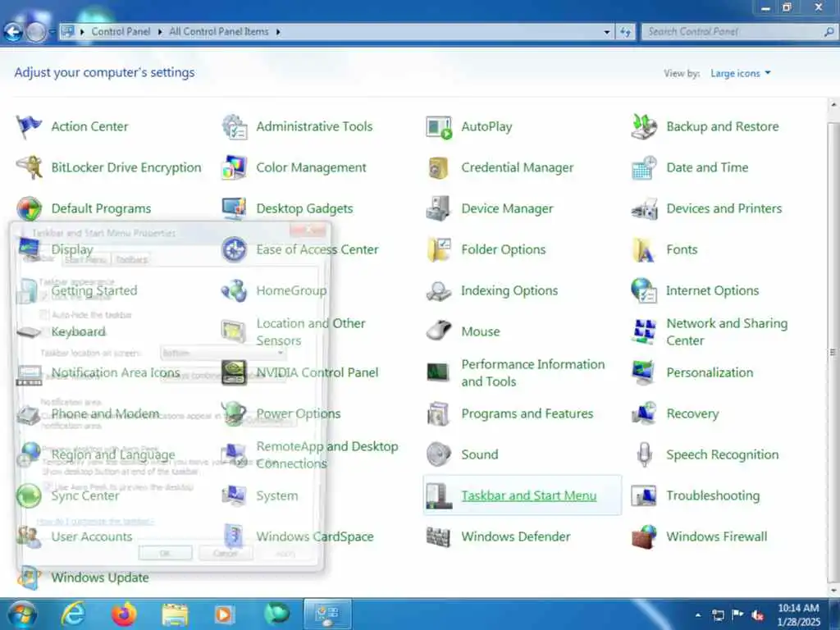840x630 pixels.
Task: Click the Windows CardSpace link
Action: [315, 536]
